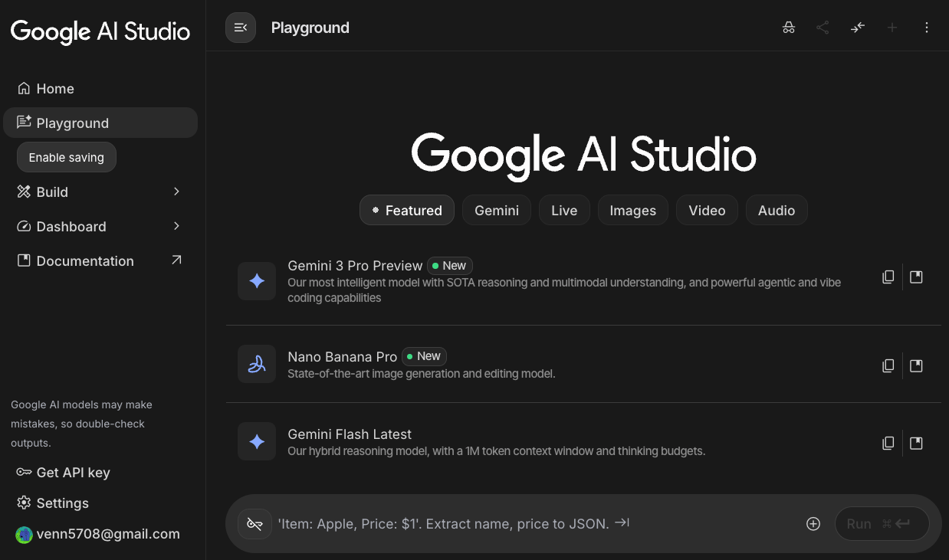Collapse the sidebar navigation panel
The image size is (949, 560).
240,28
